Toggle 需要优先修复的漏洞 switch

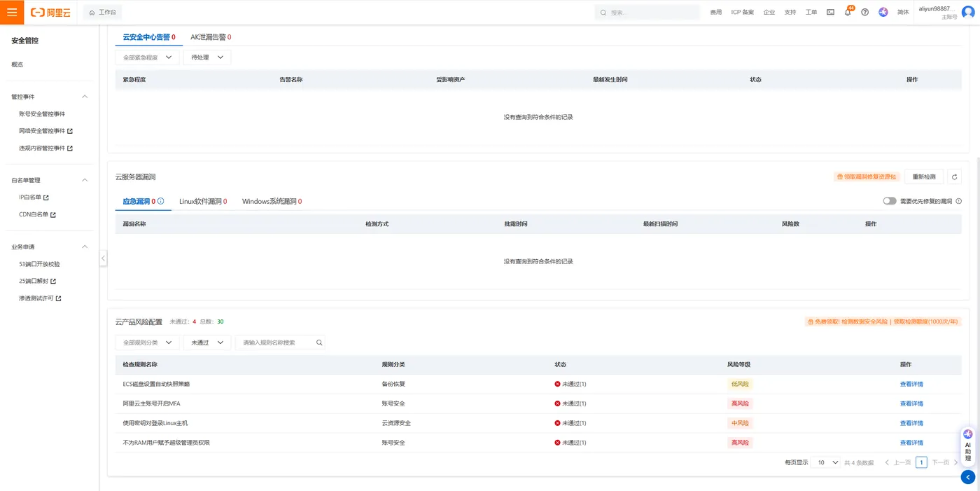pos(890,201)
